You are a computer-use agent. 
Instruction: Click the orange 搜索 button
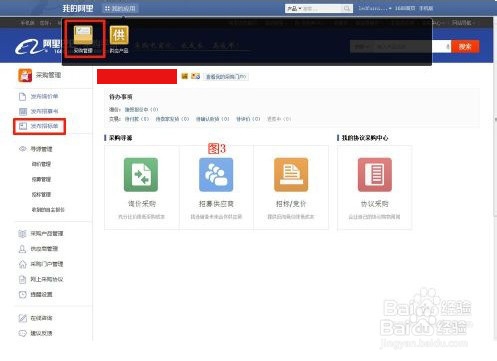[x=466, y=47]
